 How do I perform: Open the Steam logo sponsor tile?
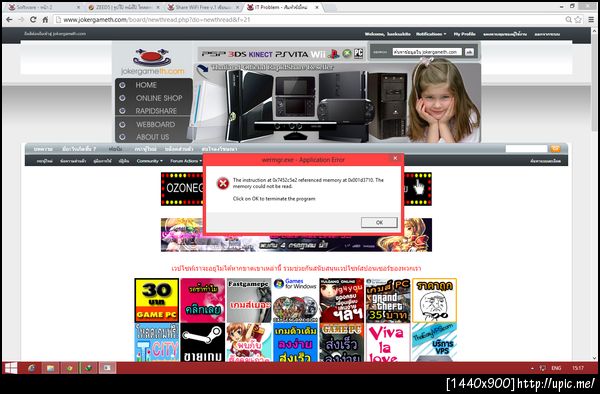202,343
